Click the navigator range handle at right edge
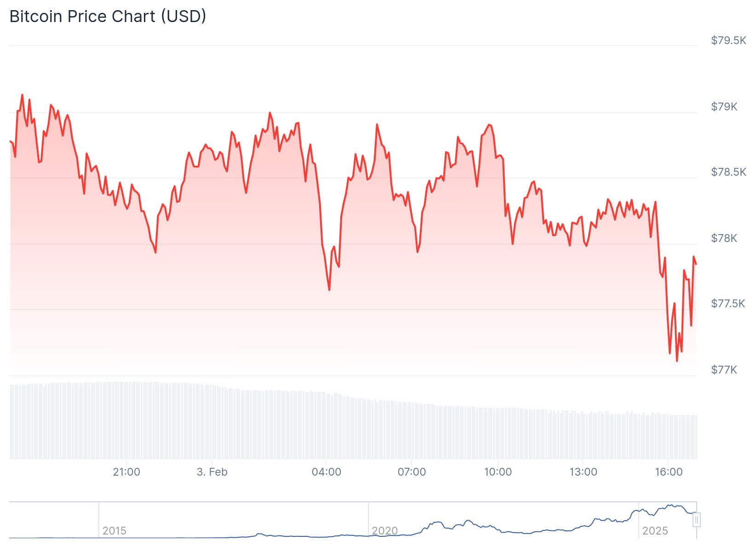 click(x=697, y=520)
